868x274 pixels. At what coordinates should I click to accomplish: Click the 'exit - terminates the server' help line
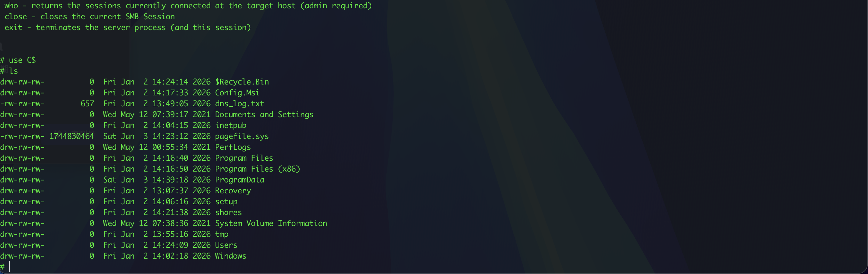(127, 28)
